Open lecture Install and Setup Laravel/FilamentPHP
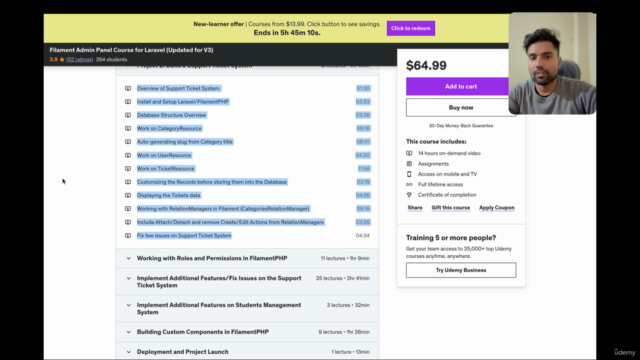The image size is (640, 360). click(183, 102)
